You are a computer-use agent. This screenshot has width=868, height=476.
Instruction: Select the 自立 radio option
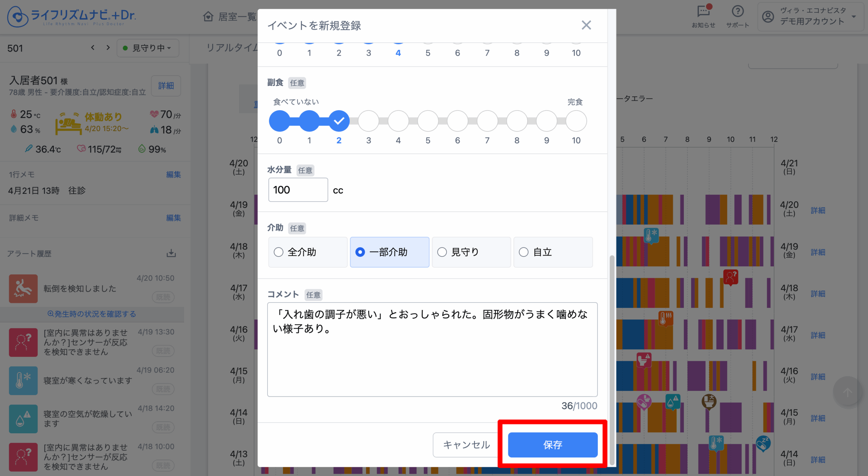click(553, 252)
